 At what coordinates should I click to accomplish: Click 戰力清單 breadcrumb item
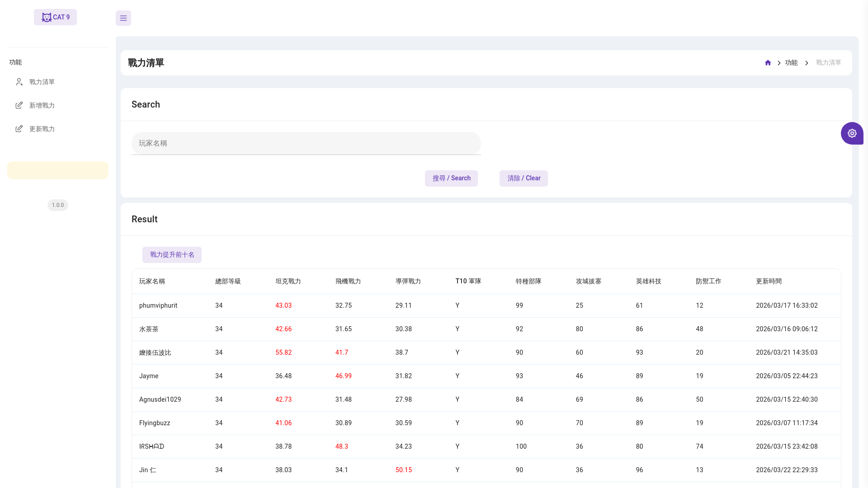tap(828, 63)
